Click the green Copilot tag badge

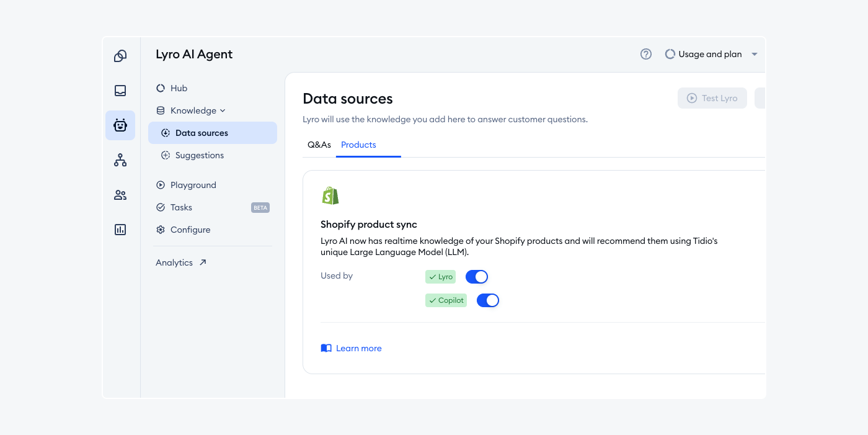[x=446, y=300]
